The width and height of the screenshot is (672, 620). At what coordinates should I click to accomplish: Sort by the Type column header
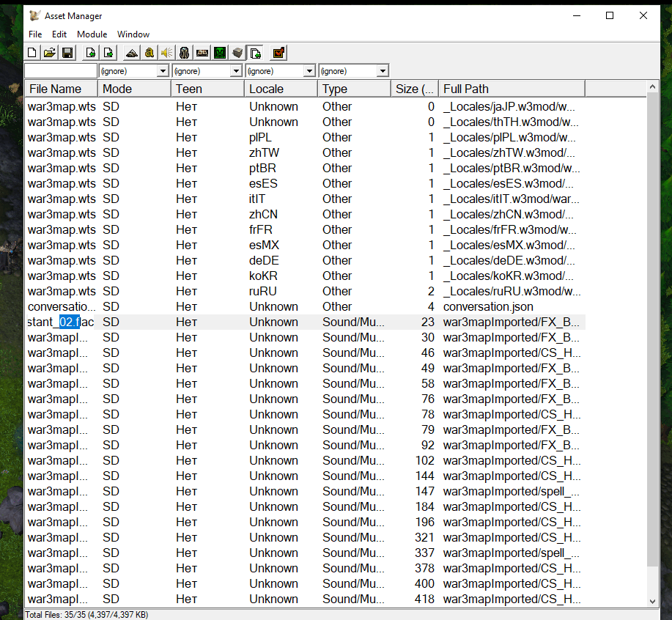pos(355,89)
